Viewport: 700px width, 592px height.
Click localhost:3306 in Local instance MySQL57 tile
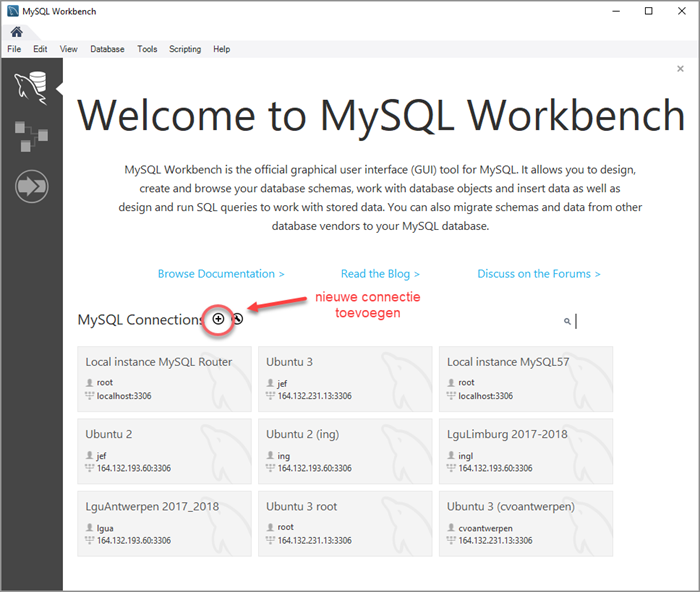485,396
